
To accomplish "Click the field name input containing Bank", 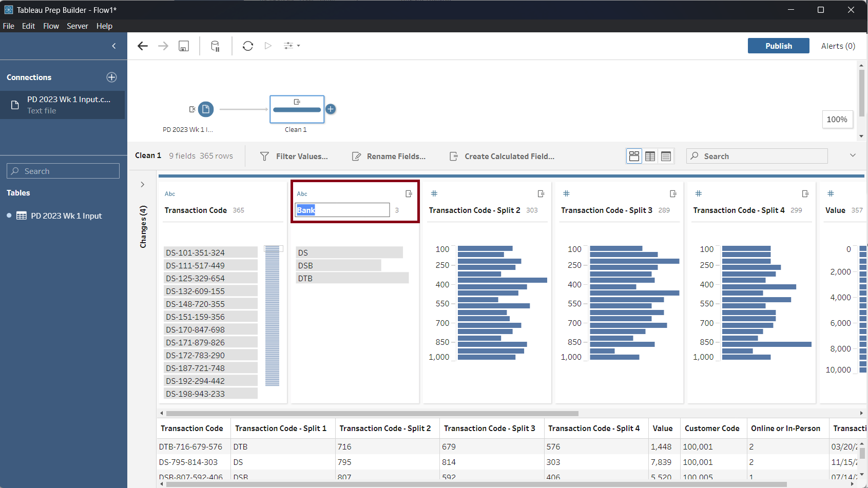I will (342, 210).
